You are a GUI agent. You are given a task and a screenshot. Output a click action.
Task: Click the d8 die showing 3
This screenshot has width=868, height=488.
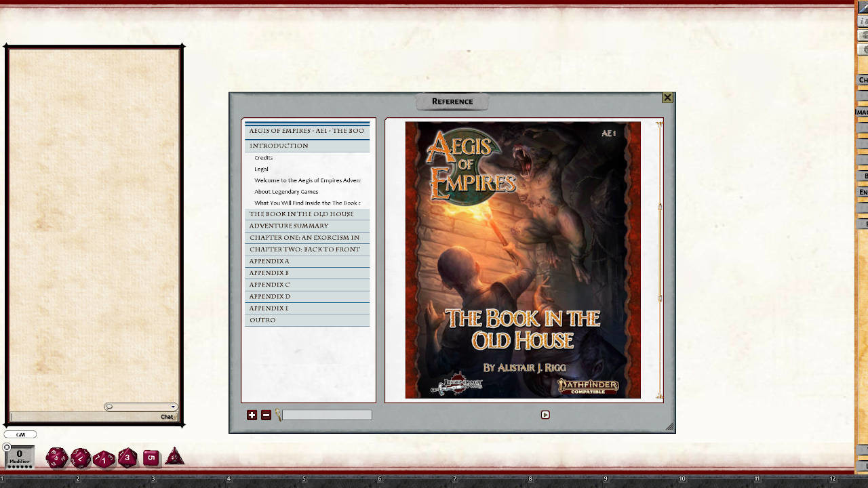(x=127, y=458)
